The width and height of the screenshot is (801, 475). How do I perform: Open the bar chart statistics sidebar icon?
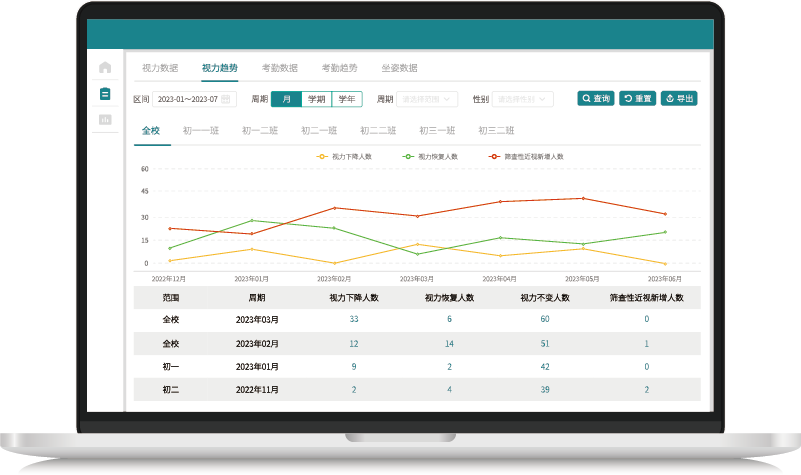pyautogui.click(x=105, y=120)
